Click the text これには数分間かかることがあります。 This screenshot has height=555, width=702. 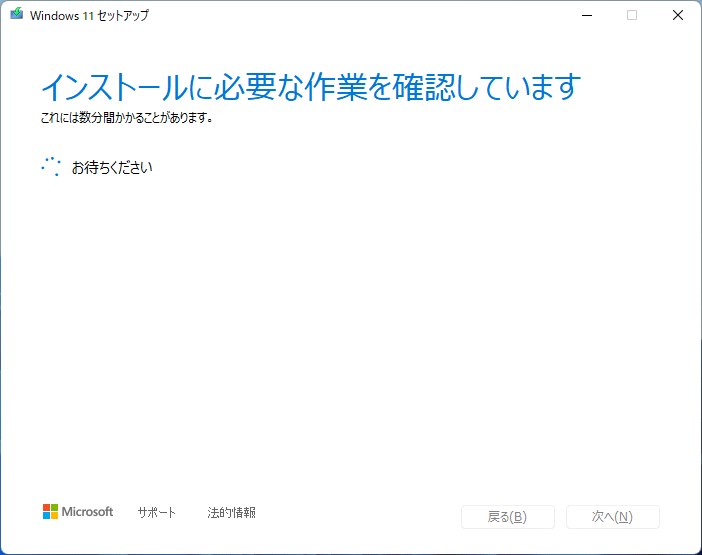tap(127, 118)
